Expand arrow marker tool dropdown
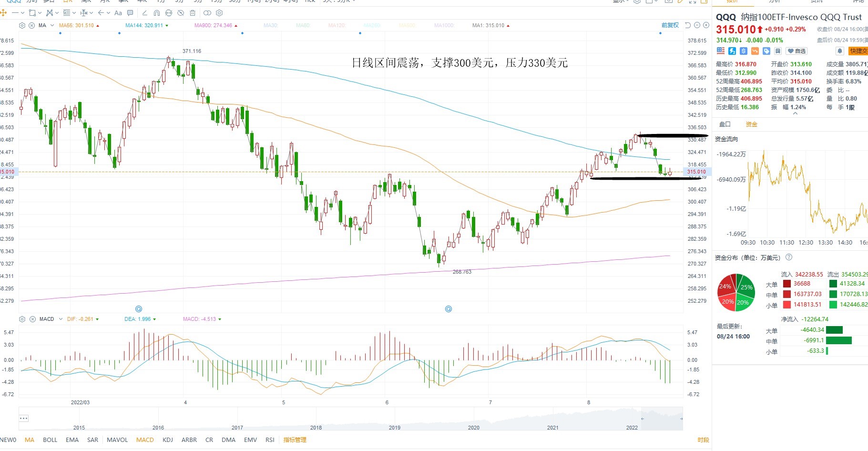The height and width of the screenshot is (451, 868). tap(108, 13)
